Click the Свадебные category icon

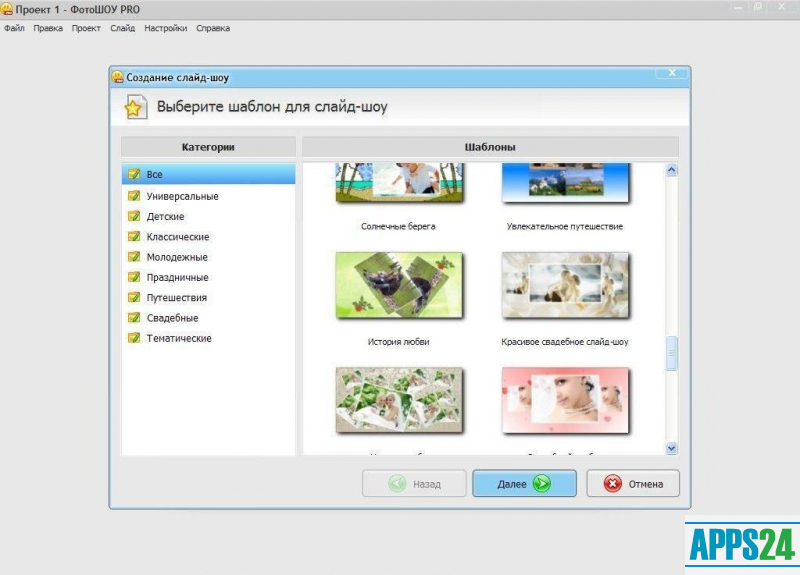tap(133, 318)
